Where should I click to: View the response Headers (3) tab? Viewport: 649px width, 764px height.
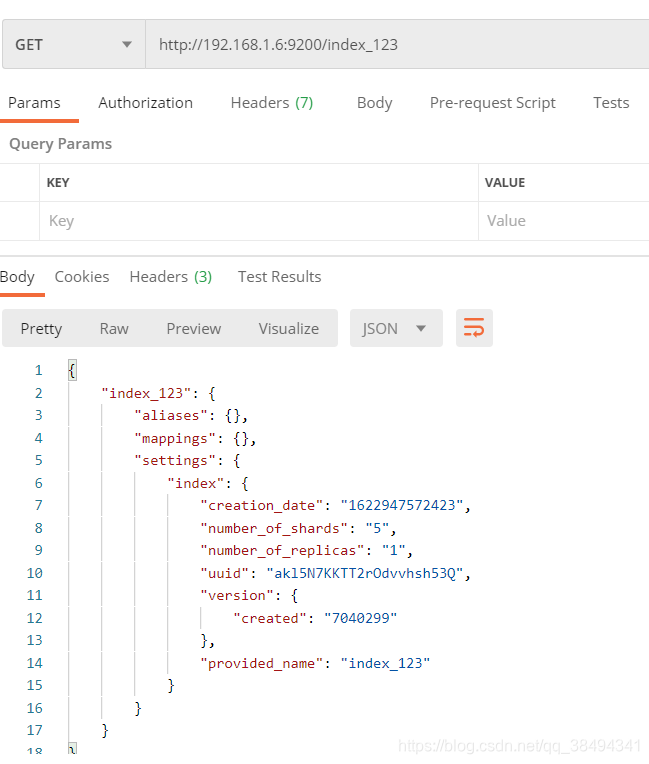[x=170, y=276]
